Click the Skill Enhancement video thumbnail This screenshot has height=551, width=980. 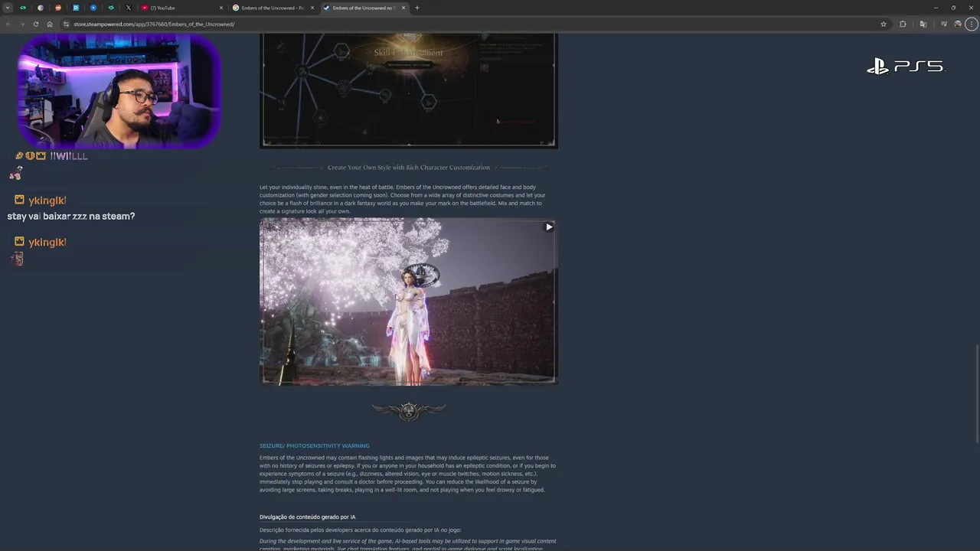(408, 90)
